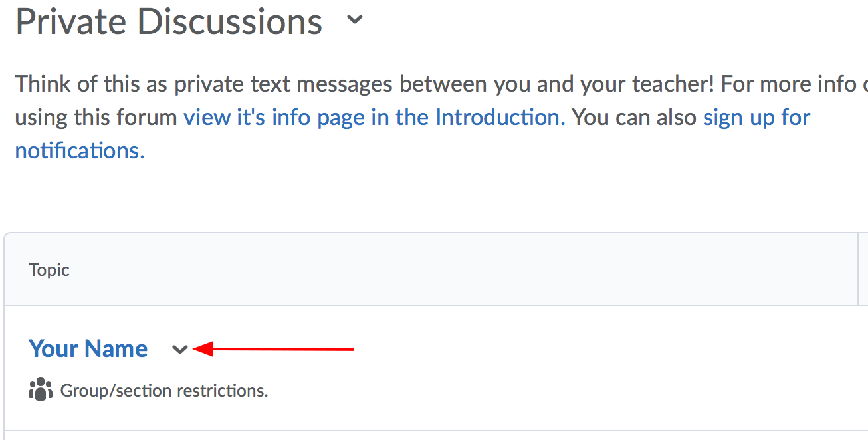Click the word notifications on the third line
Viewport: 868px width, 440px height.
tap(79, 151)
